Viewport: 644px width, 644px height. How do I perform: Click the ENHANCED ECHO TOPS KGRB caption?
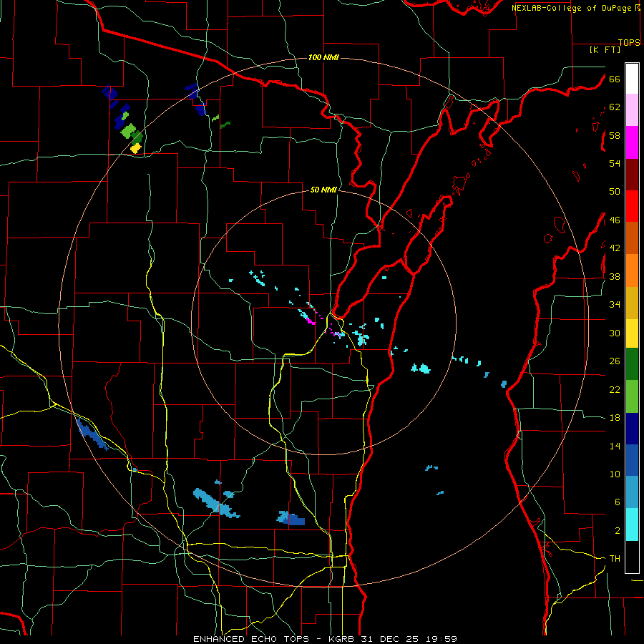point(325,639)
